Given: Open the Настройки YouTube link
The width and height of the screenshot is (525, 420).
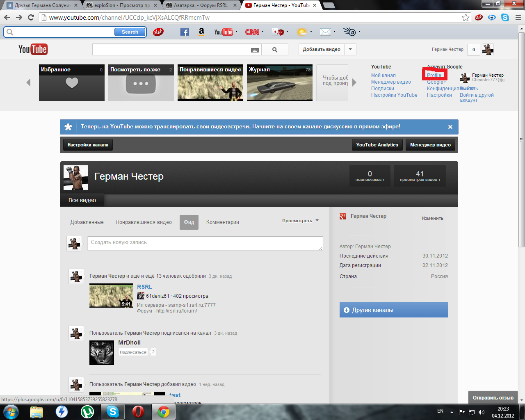Looking at the screenshot, I should [x=394, y=95].
